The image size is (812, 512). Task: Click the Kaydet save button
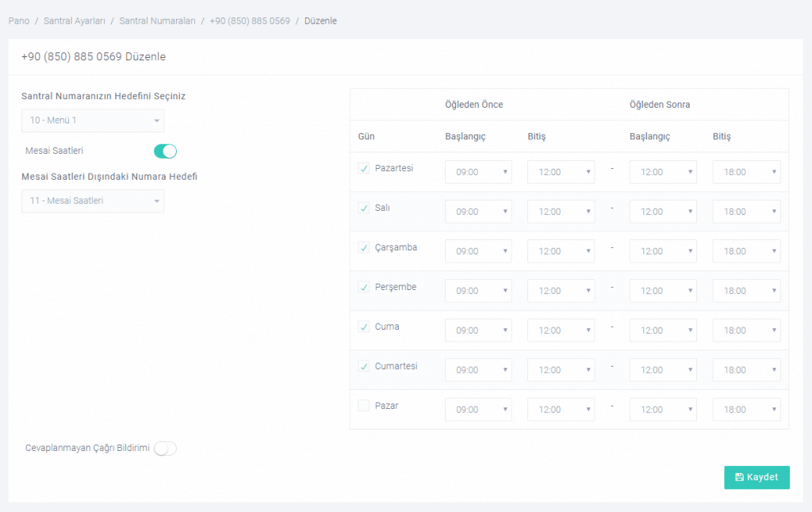(756, 477)
